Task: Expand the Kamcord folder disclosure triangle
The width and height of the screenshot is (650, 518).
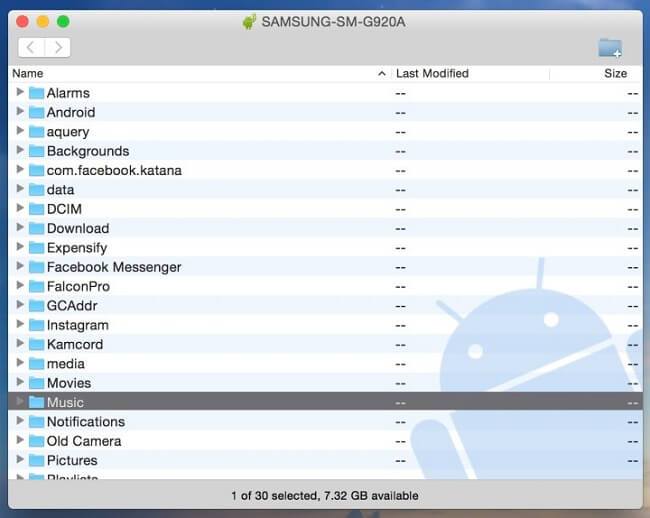Action: pos(19,343)
